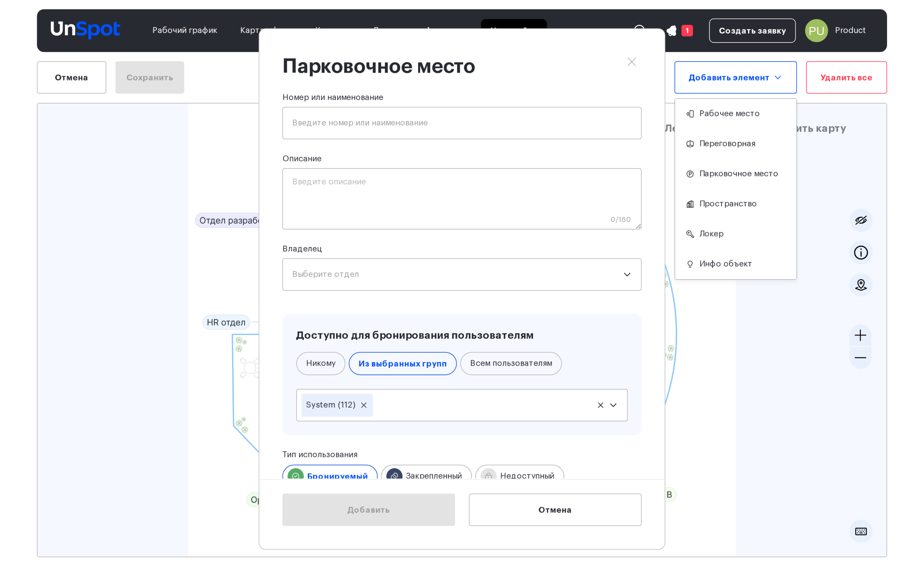This screenshot has height=578, width=924.
Task: Select Всем пользователям option
Action: coord(511,363)
